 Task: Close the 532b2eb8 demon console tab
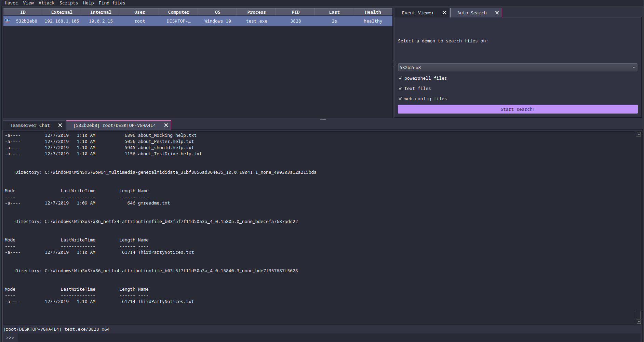pyautogui.click(x=166, y=125)
